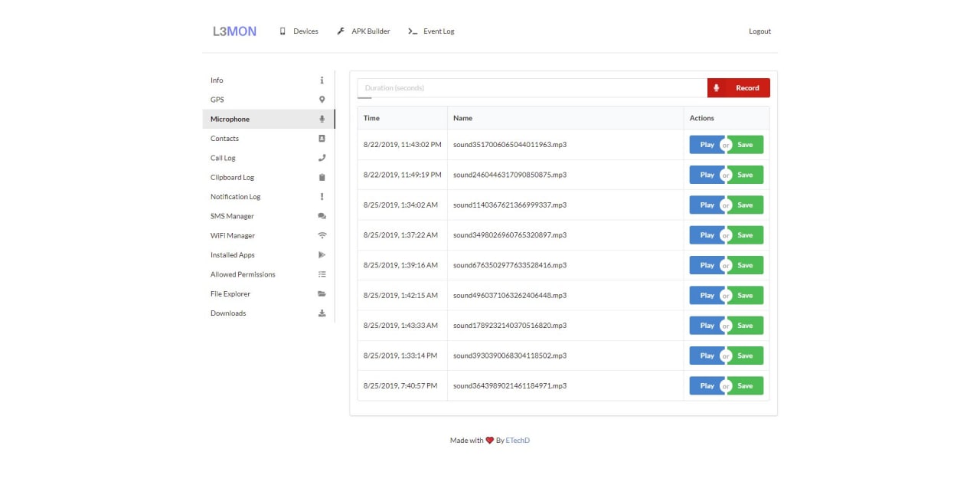This screenshot has height=495, width=980.
Task: Log out using the Logout link
Action: [x=759, y=31]
